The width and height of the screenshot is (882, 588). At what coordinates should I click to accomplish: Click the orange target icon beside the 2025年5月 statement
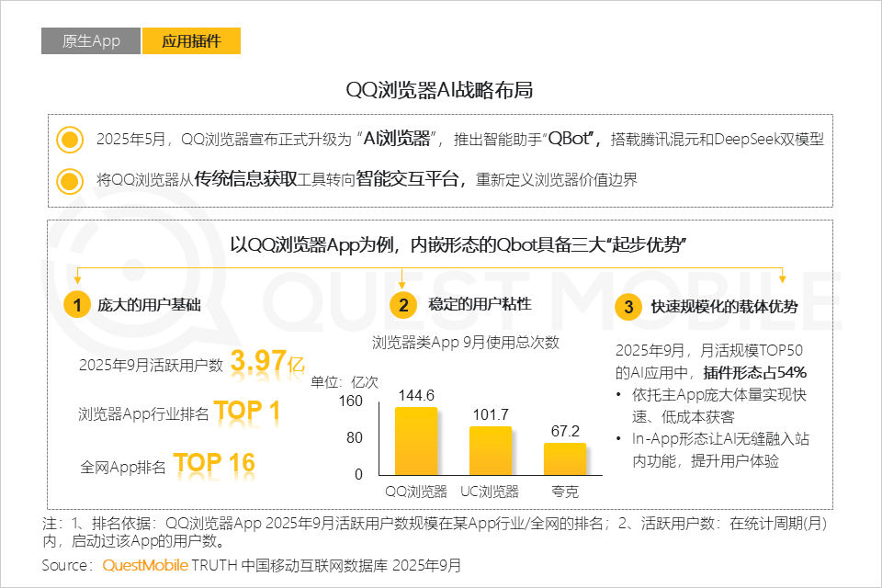pyautogui.click(x=69, y=139)
